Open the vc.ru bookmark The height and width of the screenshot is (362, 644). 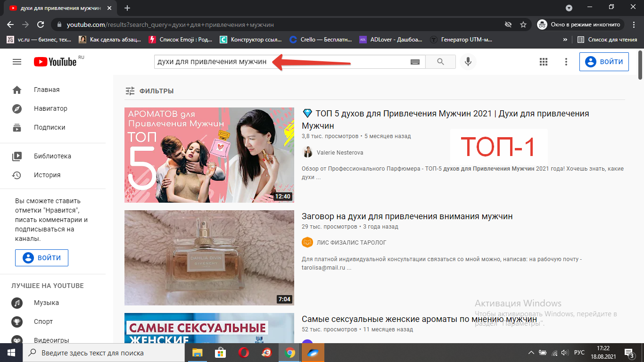pos(39,40)
